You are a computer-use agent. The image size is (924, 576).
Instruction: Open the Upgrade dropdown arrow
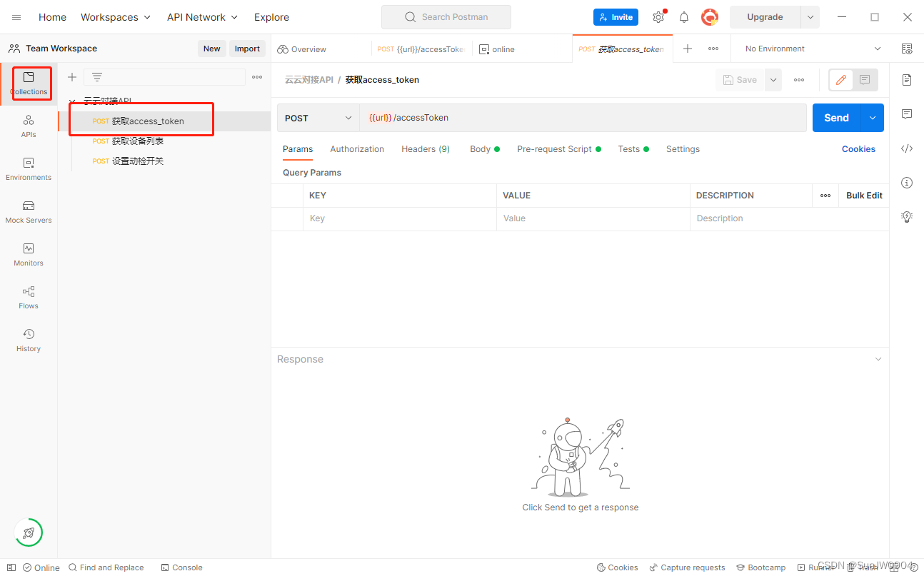click(810, 17)
